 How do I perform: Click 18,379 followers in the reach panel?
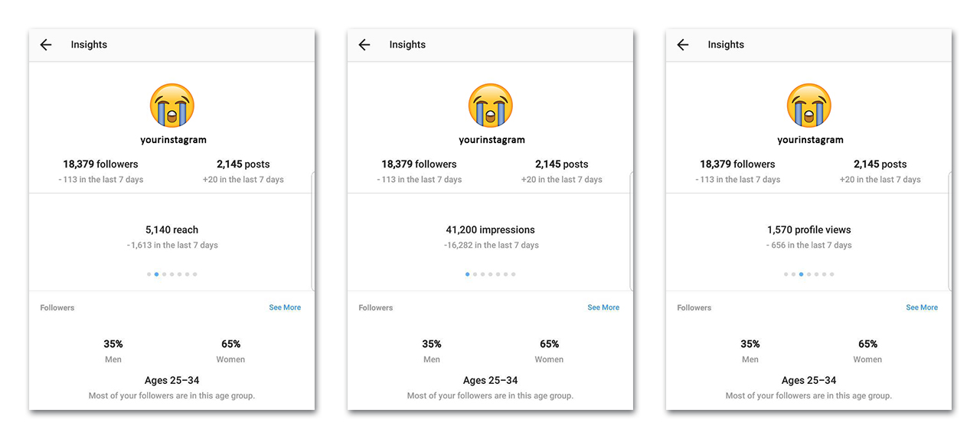pyautogui.click(x=101, y=164)
